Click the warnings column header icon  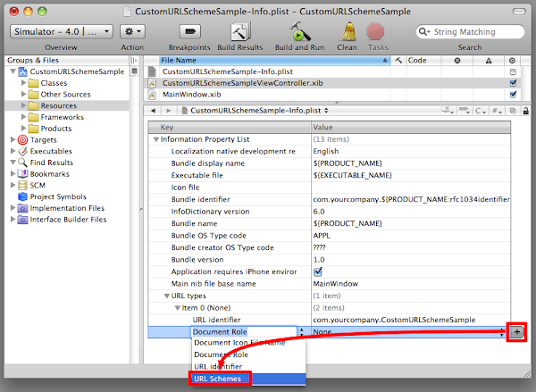click(489, 61)
